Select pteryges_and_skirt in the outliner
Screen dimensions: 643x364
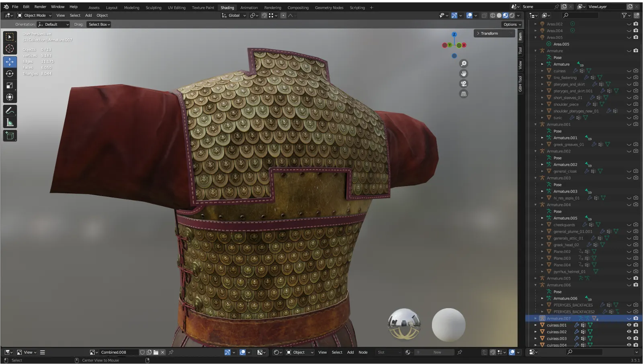click(569, 84)
